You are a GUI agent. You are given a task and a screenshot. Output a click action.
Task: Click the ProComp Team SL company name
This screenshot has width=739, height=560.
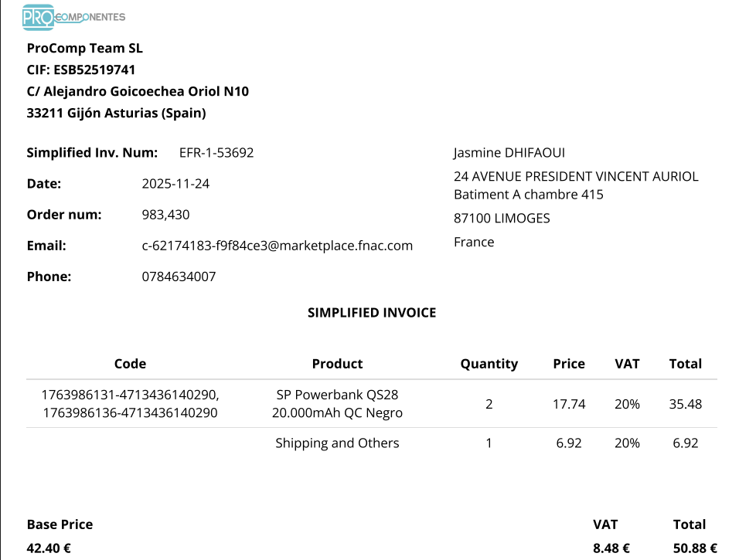84,49
